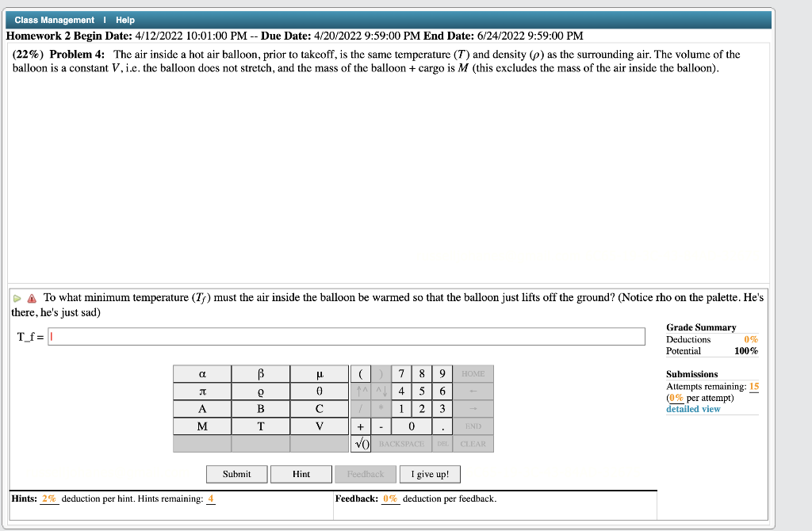The image size is (812, 531).
Task: Insert the β symbol from the palette
Action: click(x=261, y=373)
